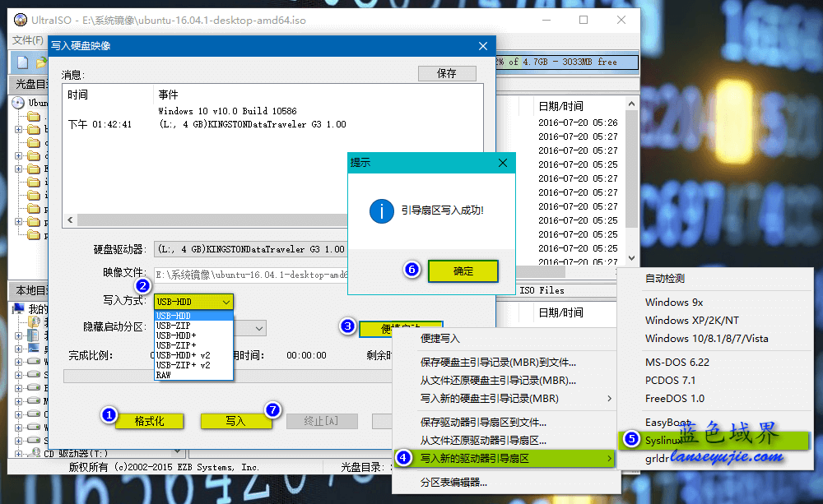Click the 映像文件 path field
This screenshot has height=504, width=823.
pos(251,275)
